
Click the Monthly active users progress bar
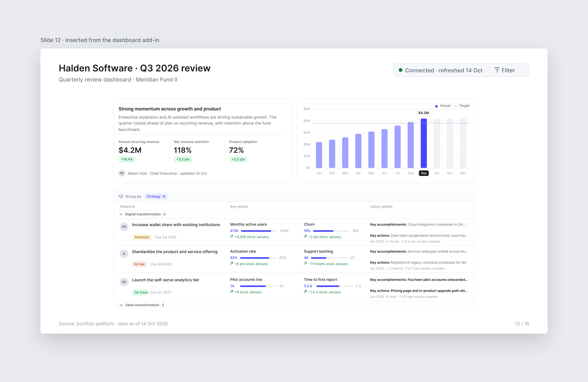click(x=259, y=231)
